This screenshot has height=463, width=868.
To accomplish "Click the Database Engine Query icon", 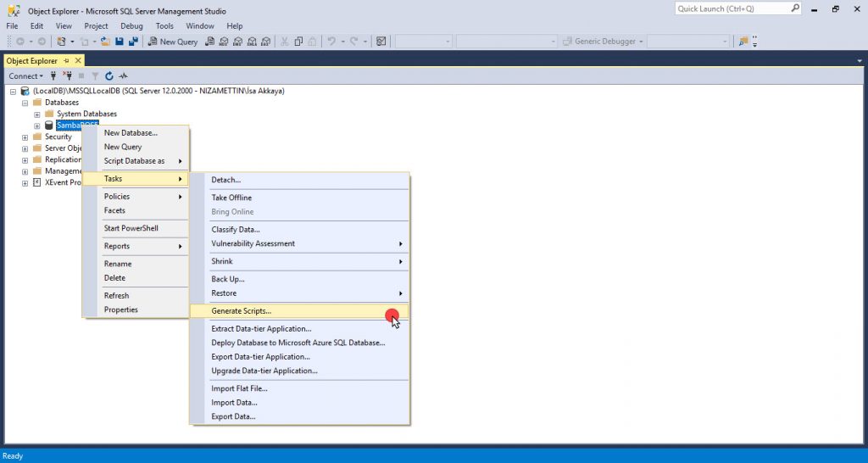I will pyautogui.click(x=209, y=42).
